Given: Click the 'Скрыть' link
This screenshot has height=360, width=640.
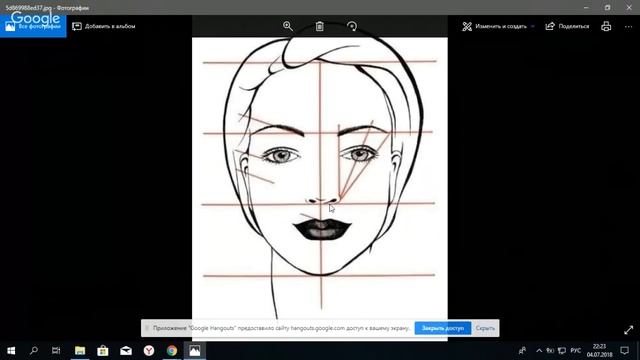Looking at the screenshot, I should tap(485, 328).
